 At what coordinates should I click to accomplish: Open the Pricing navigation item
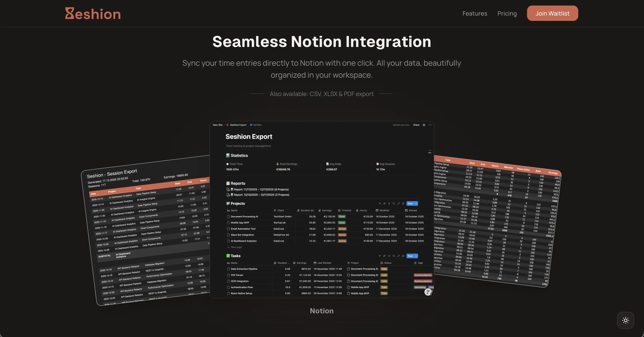pyautogui.click(x=507, y=13)
